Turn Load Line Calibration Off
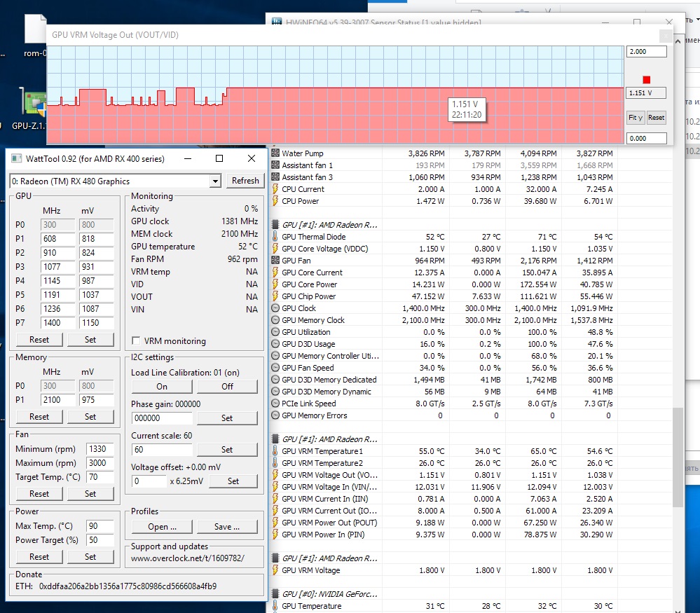This screenshot has height=613, width=700. (227, 386)
